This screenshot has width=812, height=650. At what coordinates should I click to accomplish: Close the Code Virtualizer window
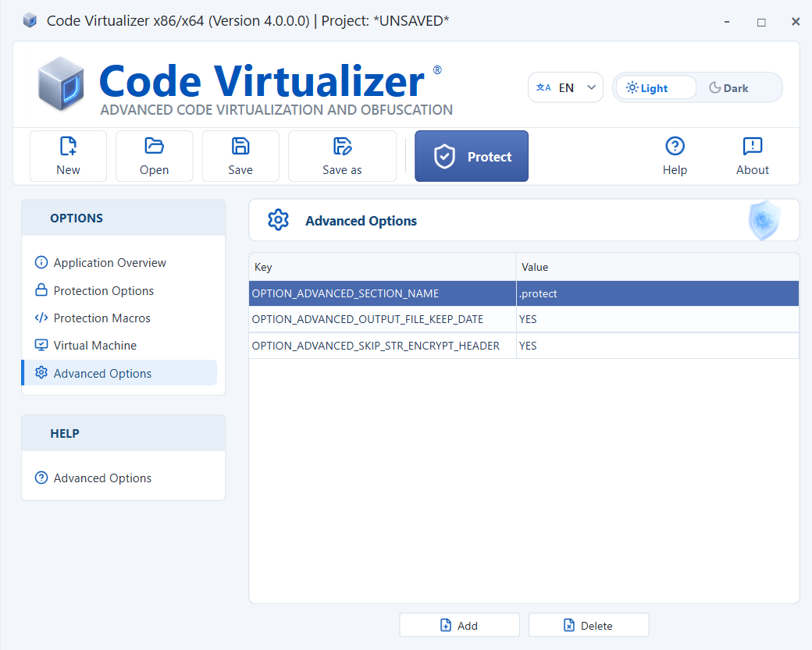[x=796, y=22]
